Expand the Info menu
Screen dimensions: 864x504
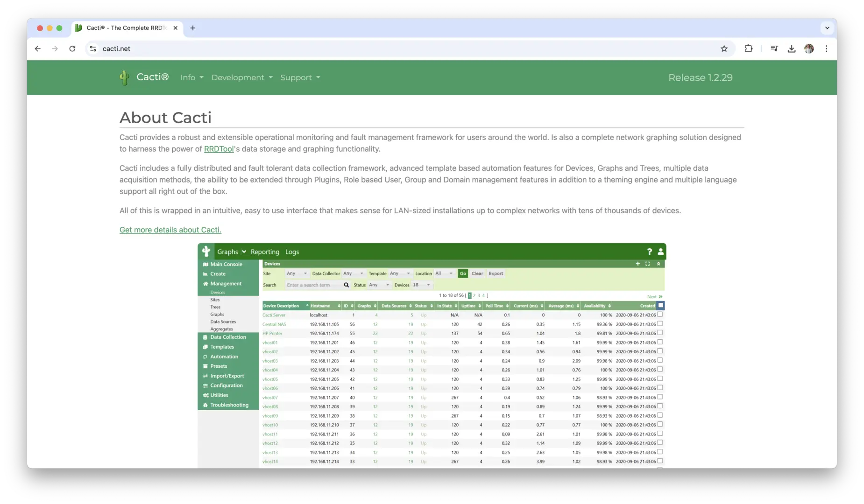(x=192, y=77)
